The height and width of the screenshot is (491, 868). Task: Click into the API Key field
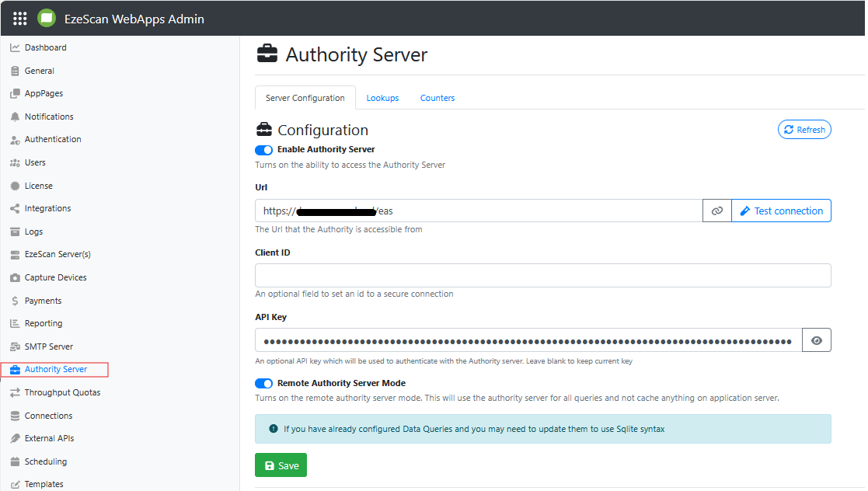click(528, 340)
